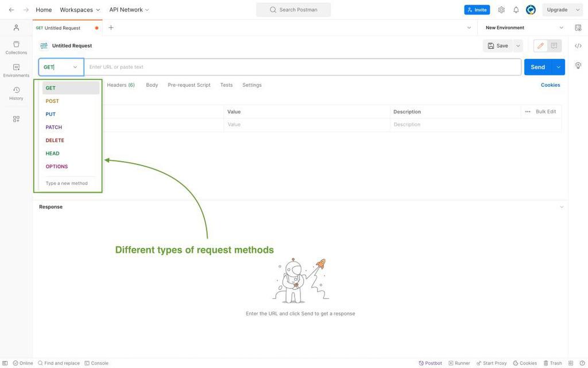Open the settings gear icon

click(501, 10)
